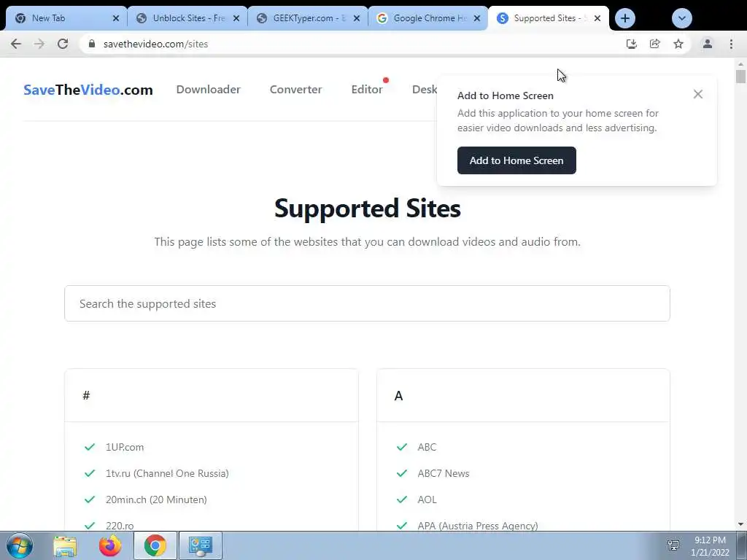This screenshot has height=560, width=747.
Task: Switch to the New Tab tab
Action: pos(66,18)
